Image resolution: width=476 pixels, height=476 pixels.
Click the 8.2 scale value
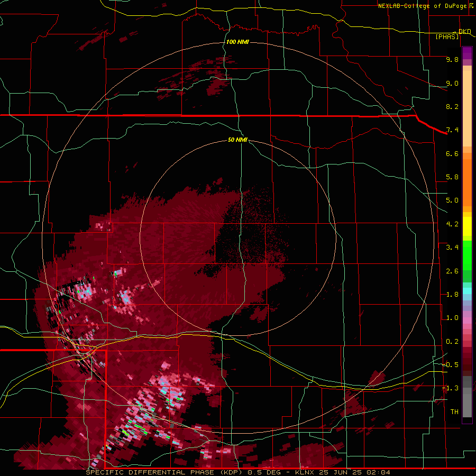(452, 106)
